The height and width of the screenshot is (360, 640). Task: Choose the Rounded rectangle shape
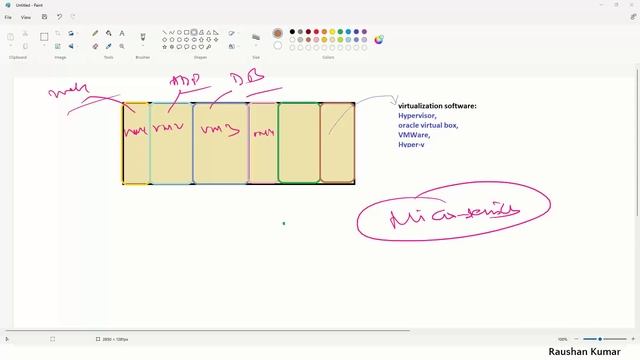194,32
